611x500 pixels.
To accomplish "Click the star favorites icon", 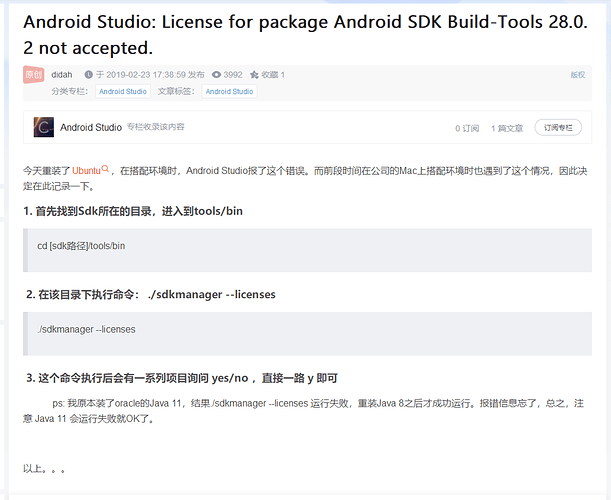I will pyautogui.click(x=254, y=75).
